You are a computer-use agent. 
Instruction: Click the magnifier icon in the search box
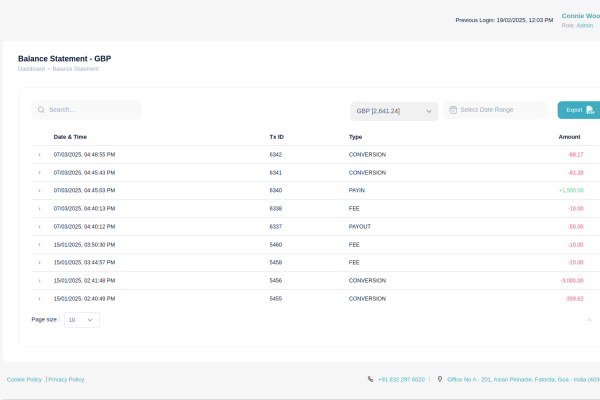coord(41,110)
